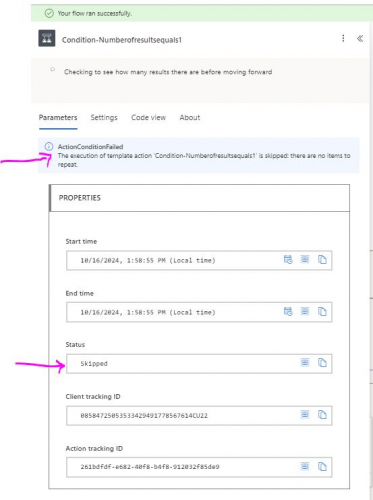
Task: Click the Action tracking ID value field
Action: (x=199, y=467)
